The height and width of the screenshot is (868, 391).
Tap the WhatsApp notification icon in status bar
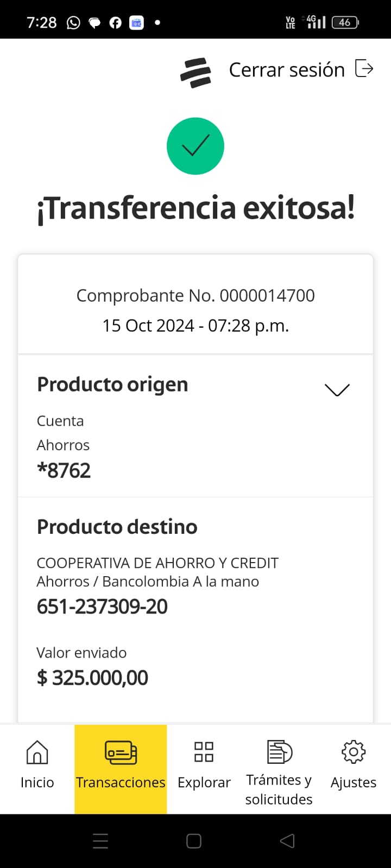(x=73, y=23)
